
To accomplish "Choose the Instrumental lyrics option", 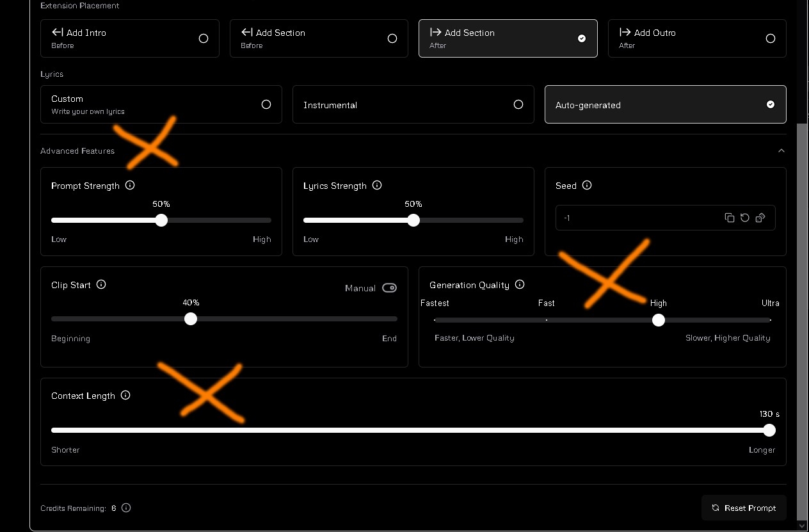I will [413, 104].
